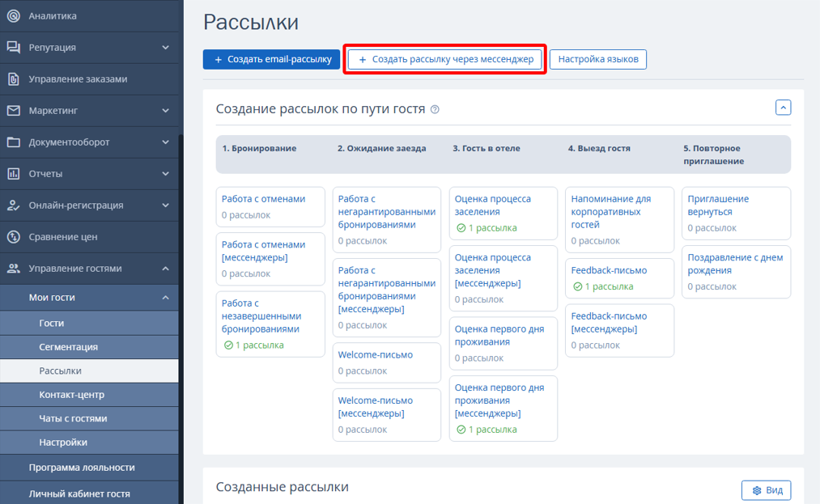The width and height of the screenshot is (820, 504).
Task: Click the help question mark icon
Action: (x=435, y=110)
